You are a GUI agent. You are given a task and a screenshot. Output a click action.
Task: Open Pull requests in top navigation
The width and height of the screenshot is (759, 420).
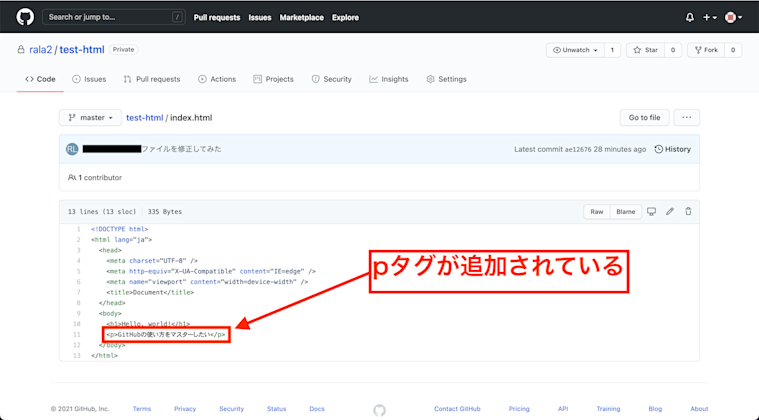[x=217, y=17]
